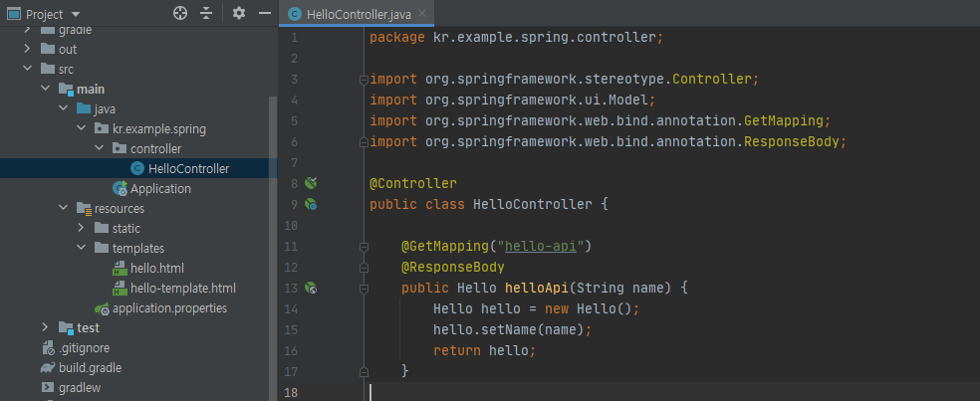This screenshot has width=980, height=401.
Task: Click the tab's class file icon
Action: point(295,14)
